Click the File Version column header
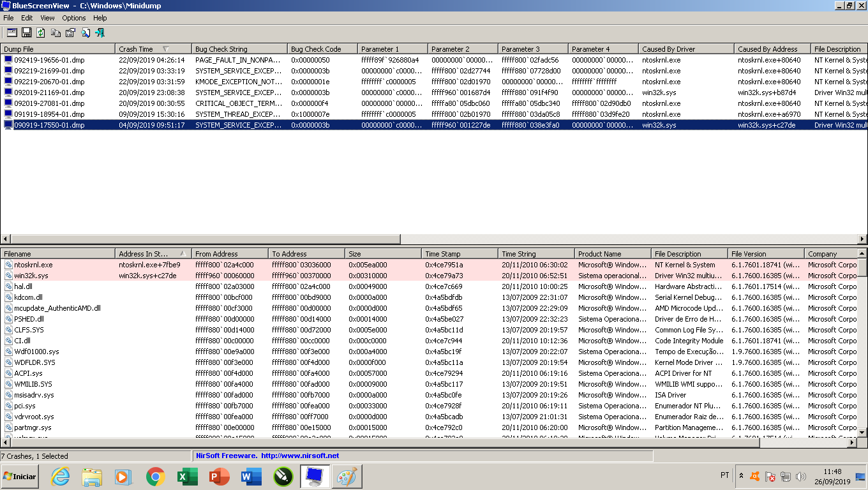This screenshot has height=490, width=868. coord(766,254)
